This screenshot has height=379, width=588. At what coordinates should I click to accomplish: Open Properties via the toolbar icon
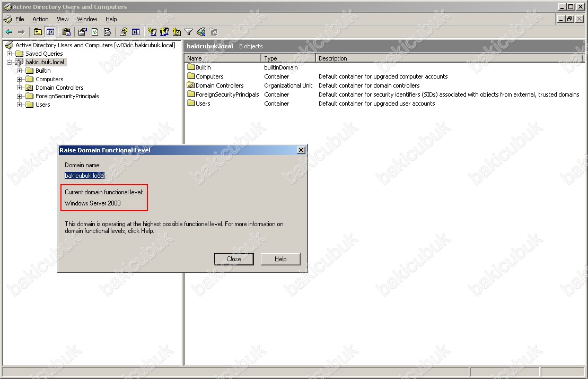[x=83, y=32]
